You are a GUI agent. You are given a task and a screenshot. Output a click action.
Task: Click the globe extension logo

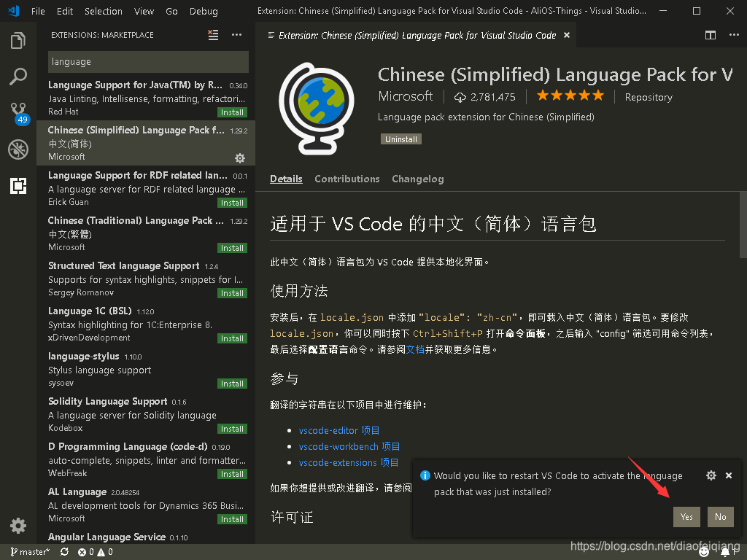tap(317, 109)
